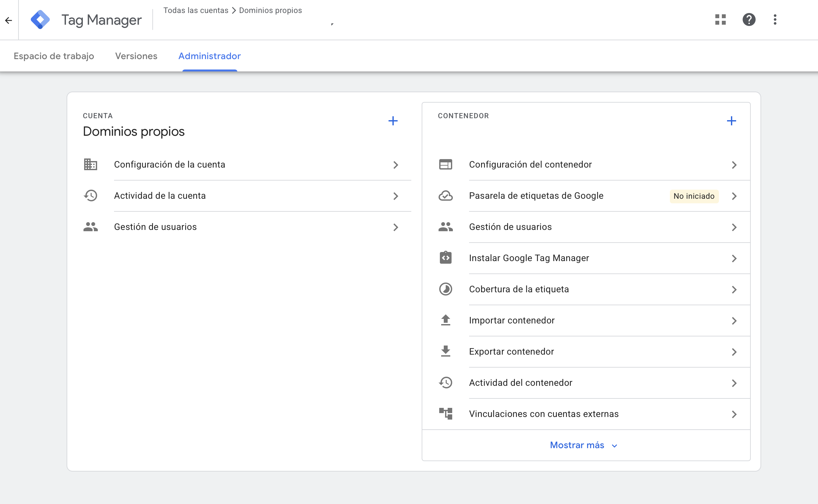Click the CONTENEDOR section label
This screenshot has height=504, width=818.
[463, 116]
